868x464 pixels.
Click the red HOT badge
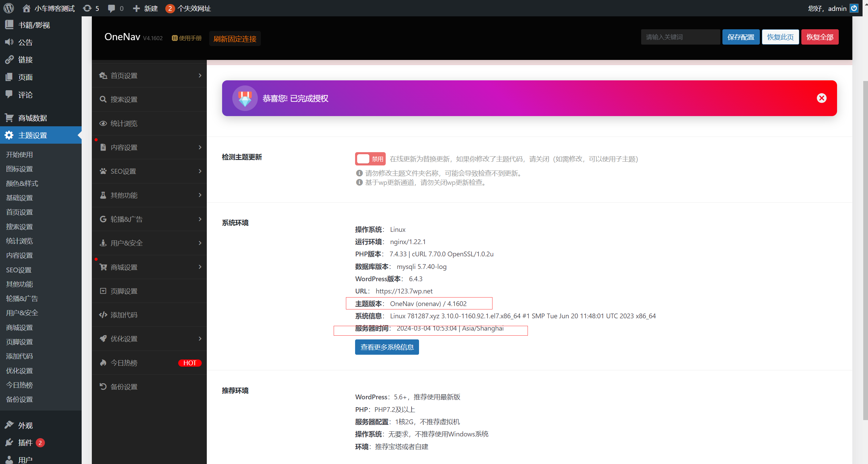coord(190,363)
